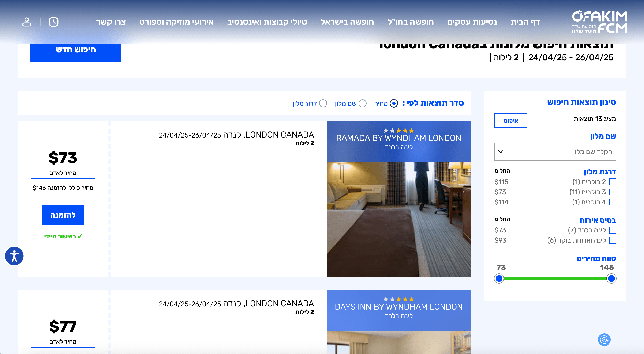Open נסיעות עסקים menu item

pos(472,22)
